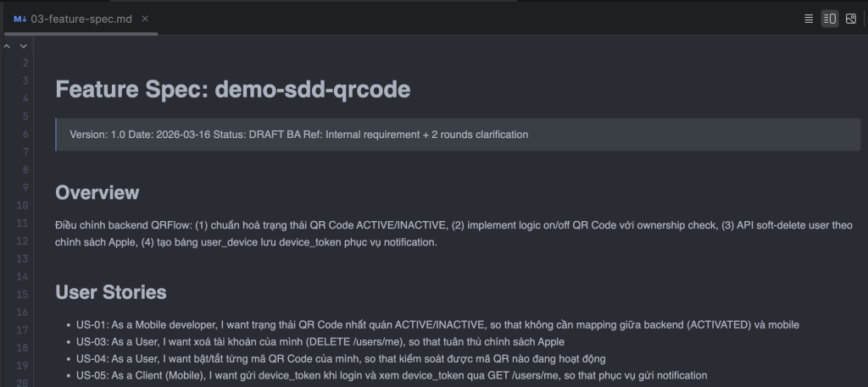
Task: Click the Overview section heading
Action: point(97,192)
